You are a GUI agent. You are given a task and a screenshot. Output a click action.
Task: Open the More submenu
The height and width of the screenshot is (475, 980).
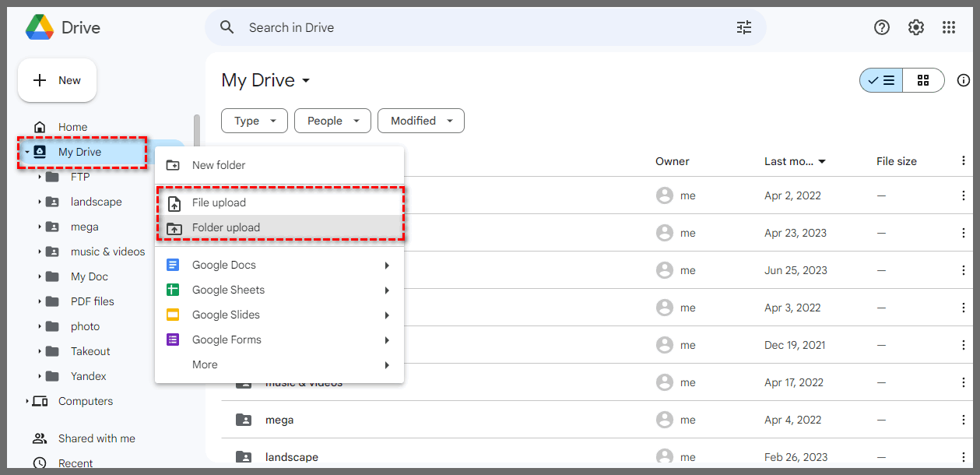click(x=205, y=364)
